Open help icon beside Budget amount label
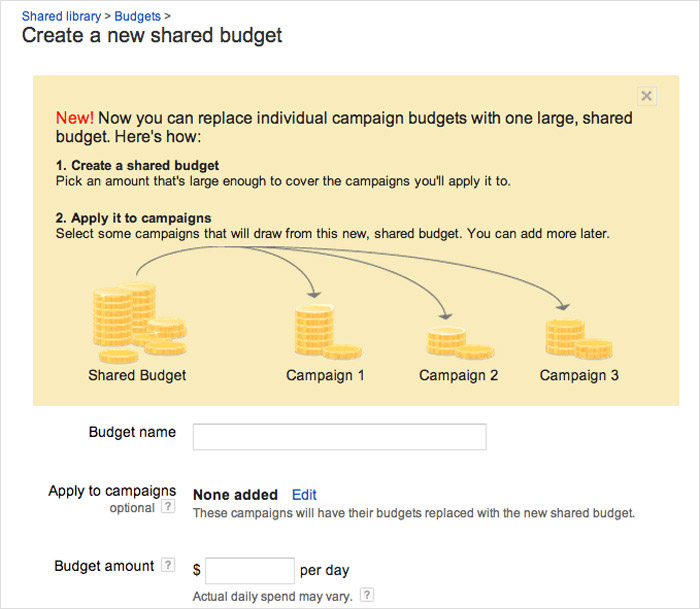 pos(168,565)
